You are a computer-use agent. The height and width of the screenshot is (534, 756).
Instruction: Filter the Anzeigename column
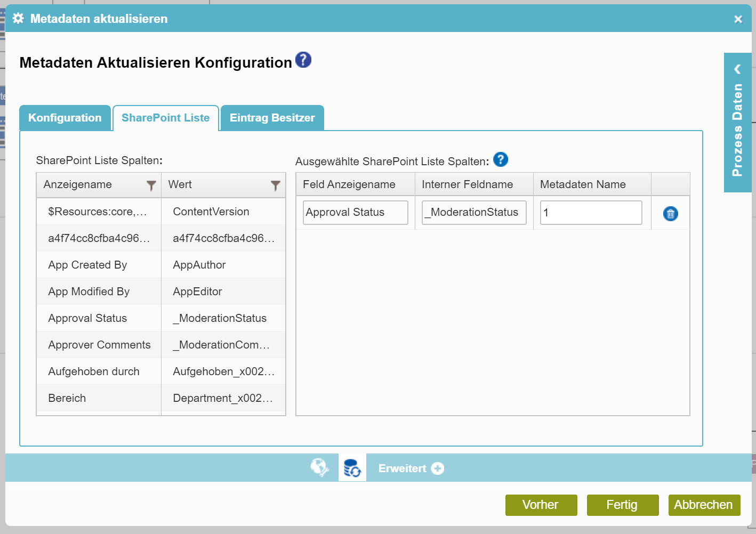(151, 185)
